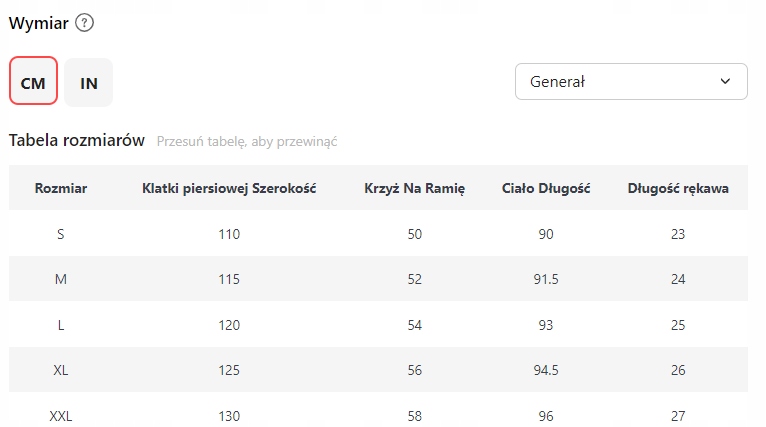Click the chest width value 110

(229, 234)
